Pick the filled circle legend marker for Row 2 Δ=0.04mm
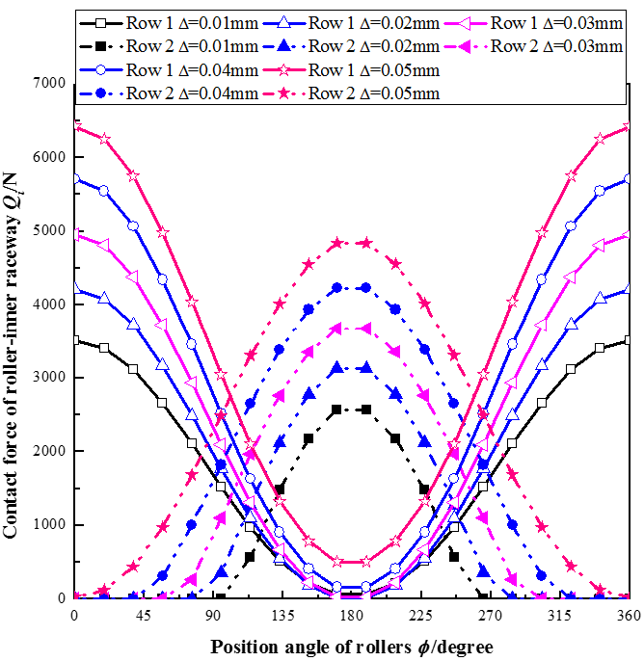644x661 pixels. click(x=102, y=93)
